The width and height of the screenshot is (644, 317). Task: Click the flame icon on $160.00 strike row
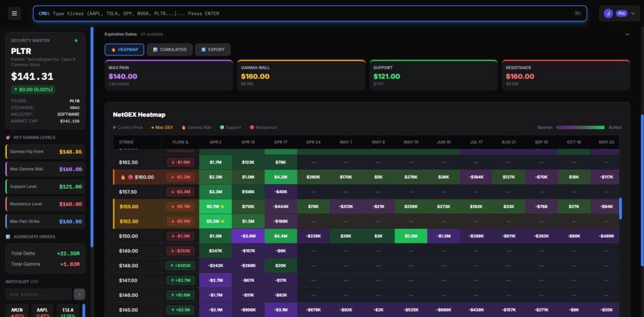click(123, 177)
